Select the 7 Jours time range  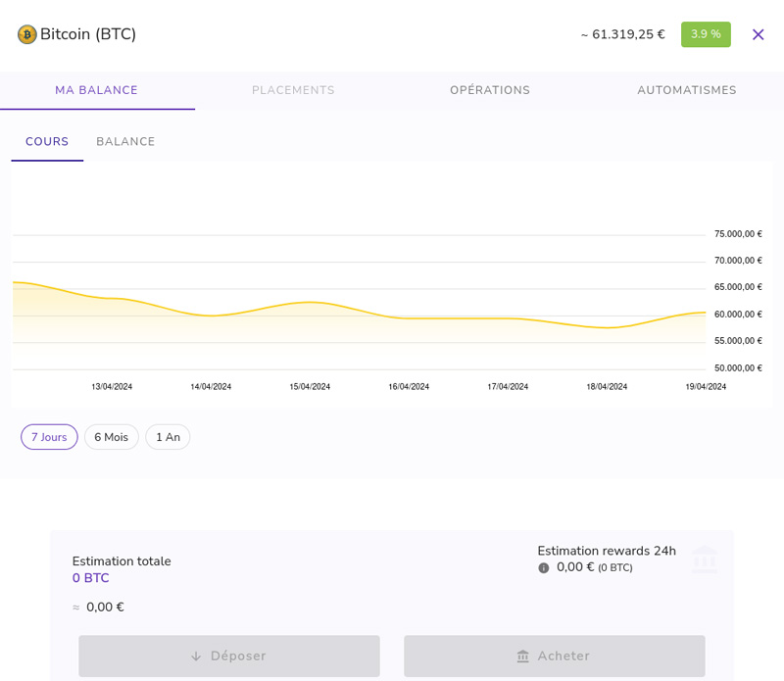point(49,437)
